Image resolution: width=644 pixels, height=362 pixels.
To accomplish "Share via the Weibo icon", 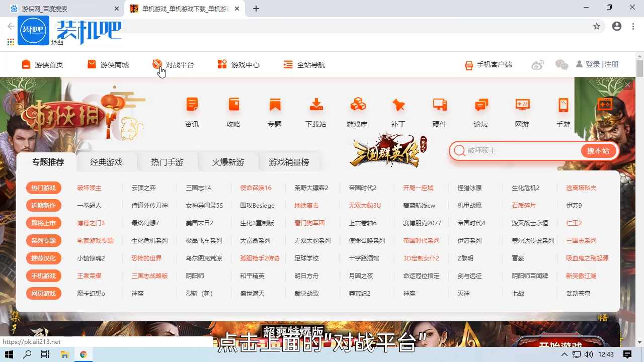I will pos(537,64).
